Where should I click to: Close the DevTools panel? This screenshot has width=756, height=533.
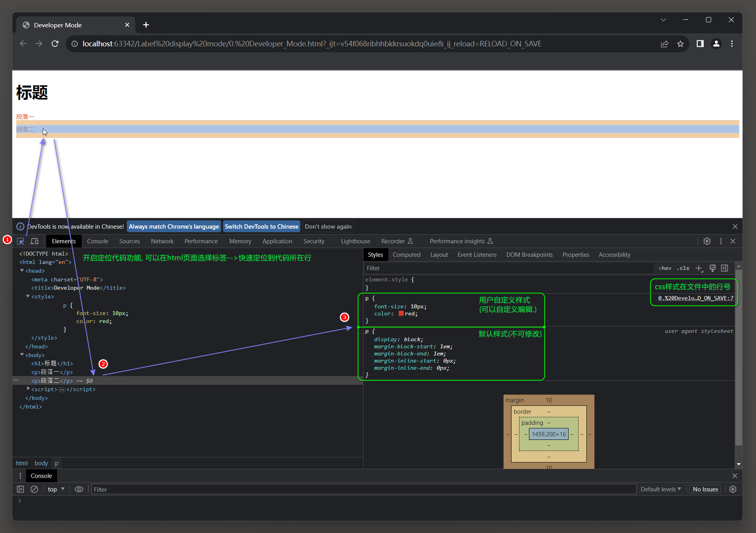[x=733, y=241]
